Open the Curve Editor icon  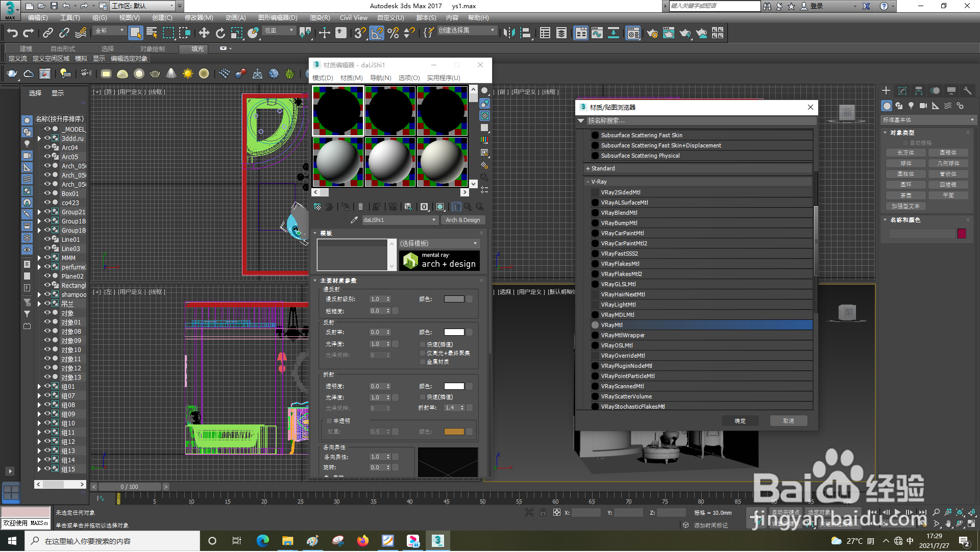[597, 33]
